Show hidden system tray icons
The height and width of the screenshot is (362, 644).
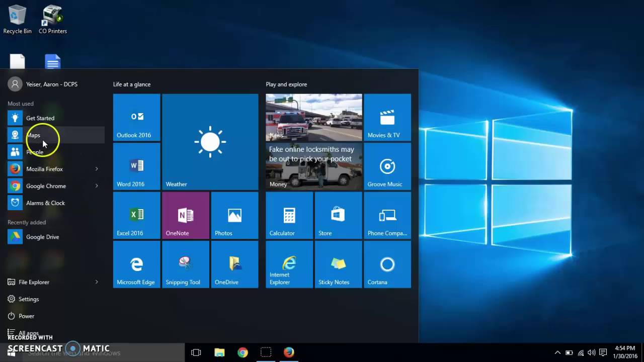[x=557, y=352]
